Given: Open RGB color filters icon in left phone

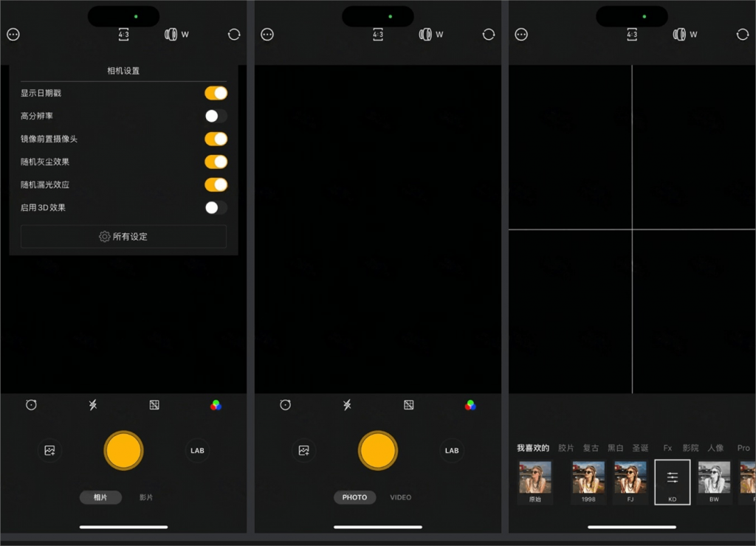Looking at the screenshot, I should [216, 405].
